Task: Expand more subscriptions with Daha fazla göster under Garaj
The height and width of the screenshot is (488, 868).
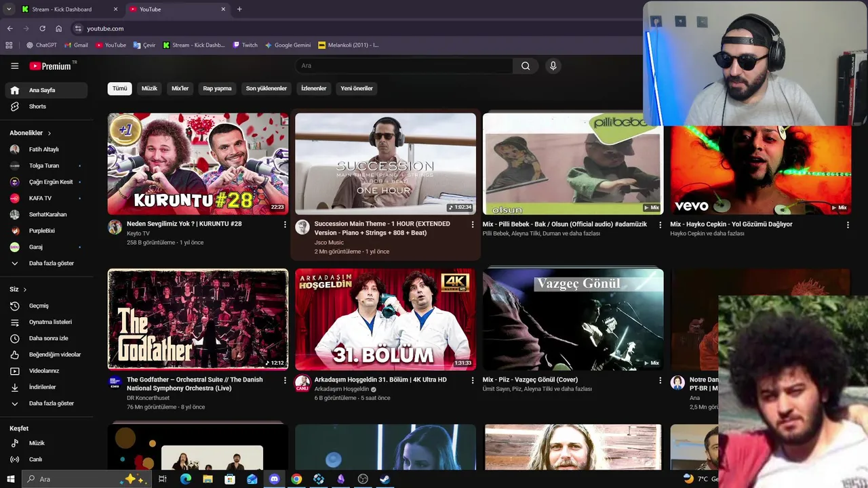Action: pyautogui.click(x=46, y=263)
